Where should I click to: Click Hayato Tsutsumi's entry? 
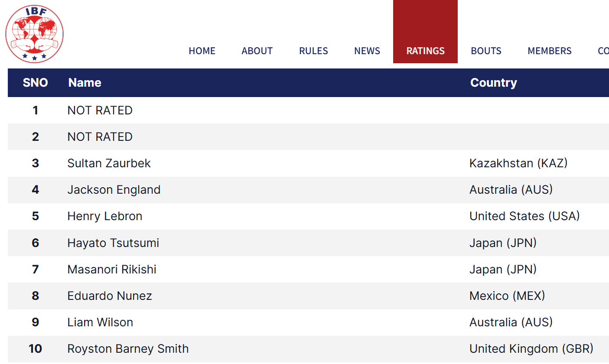[113, 243]
